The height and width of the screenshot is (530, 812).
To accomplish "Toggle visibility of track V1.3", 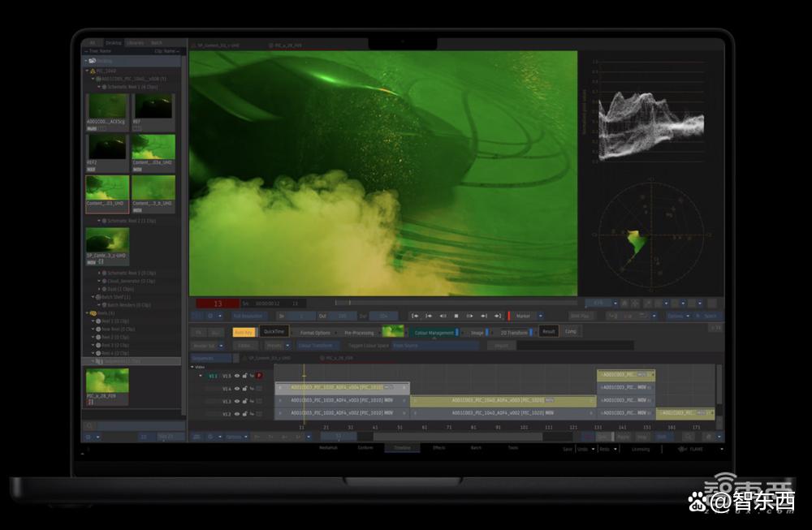I will [x=237, y=401].
